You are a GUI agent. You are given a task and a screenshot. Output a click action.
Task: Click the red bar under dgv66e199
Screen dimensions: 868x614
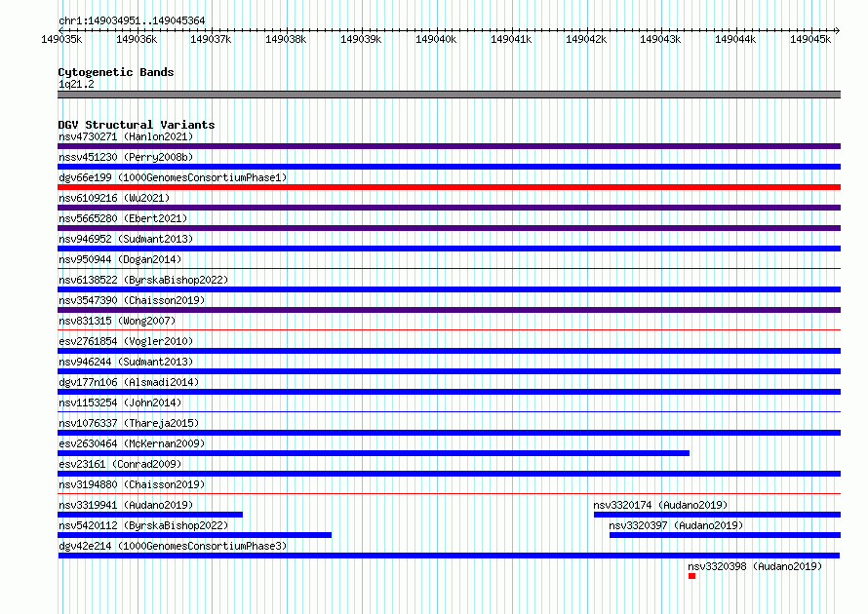pyautogui.click(x=449, y=187)
